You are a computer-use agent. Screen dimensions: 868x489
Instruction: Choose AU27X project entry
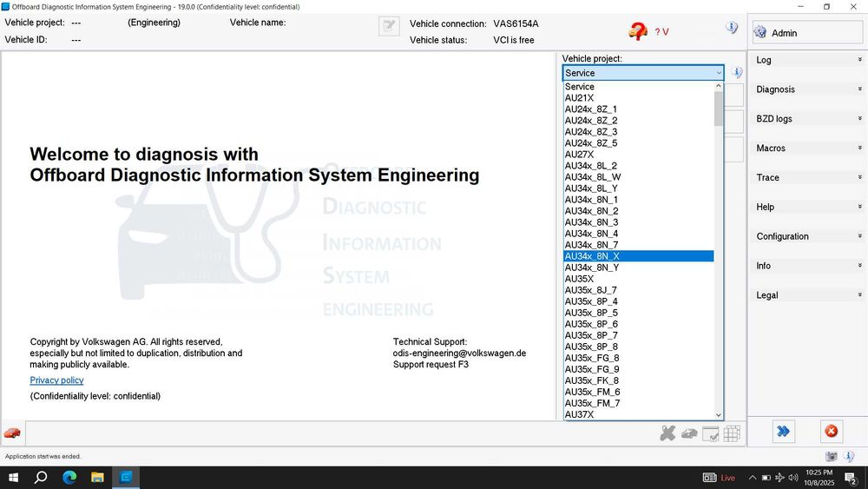click(x=638, y=155)
